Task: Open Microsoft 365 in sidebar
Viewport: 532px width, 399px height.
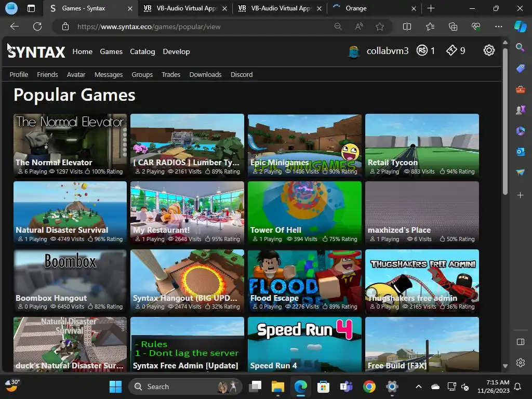Action: point(520,130)
